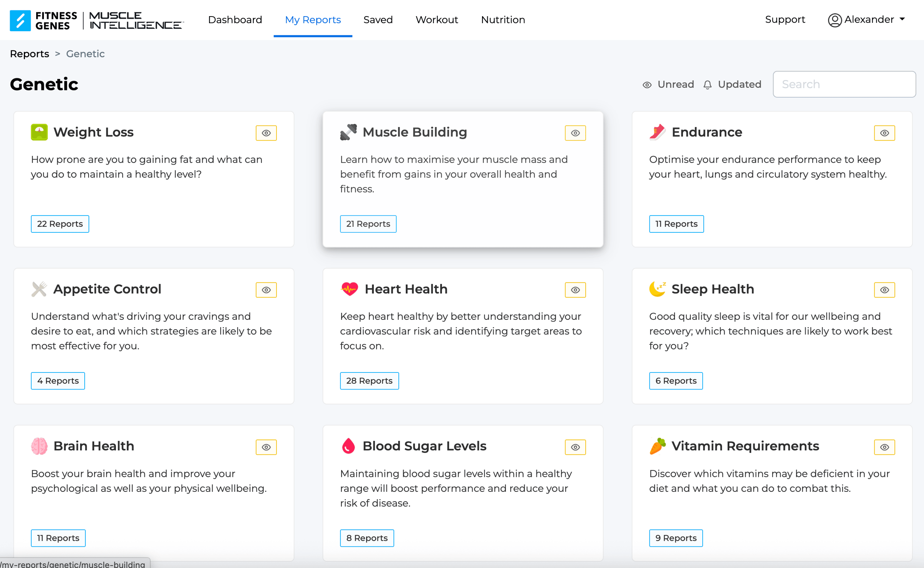Click the FitnessGenes logo icon
Screen dimensions: 924x568
[x=20, y=20]
